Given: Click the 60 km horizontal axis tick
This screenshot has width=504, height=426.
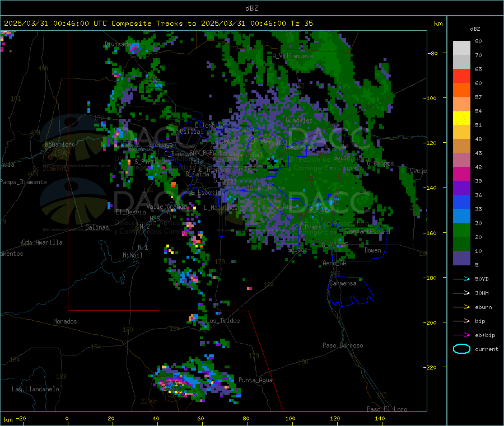Looking at the screenshot, I should coord(200,419).
